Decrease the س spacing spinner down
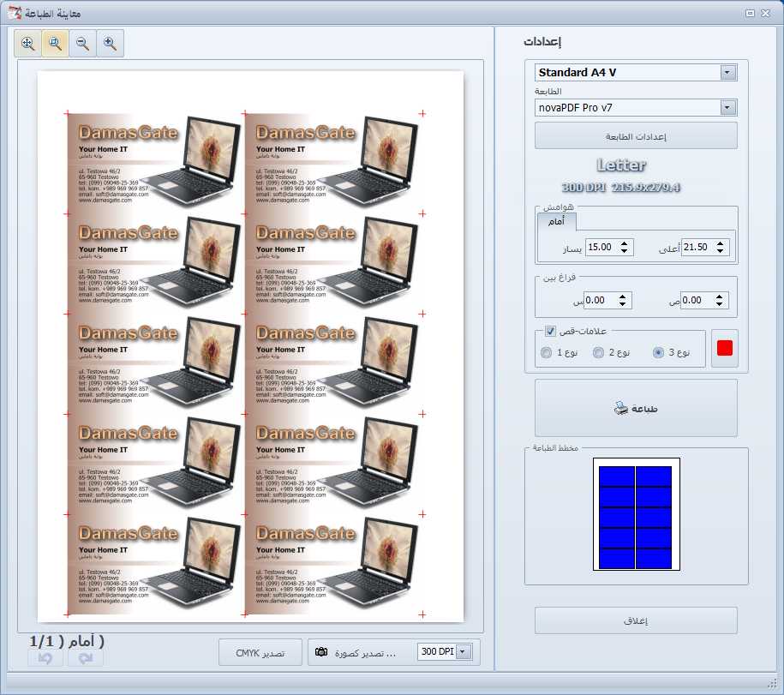The image size is (784, 695). tap(623, 303)
